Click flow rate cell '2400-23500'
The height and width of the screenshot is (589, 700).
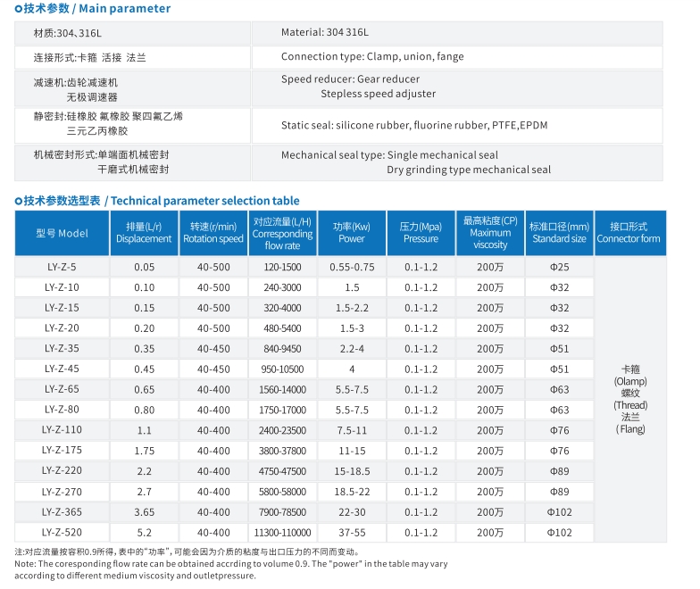pos(282,430)
